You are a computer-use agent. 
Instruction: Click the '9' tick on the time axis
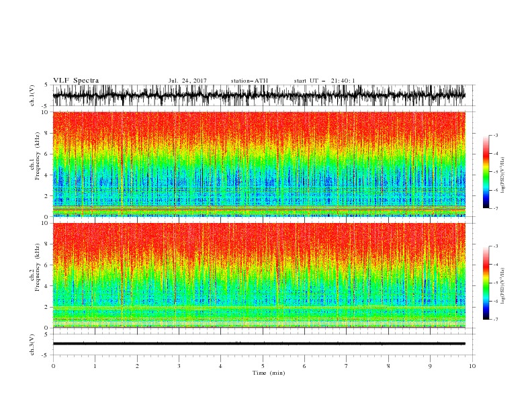[430, 366]
